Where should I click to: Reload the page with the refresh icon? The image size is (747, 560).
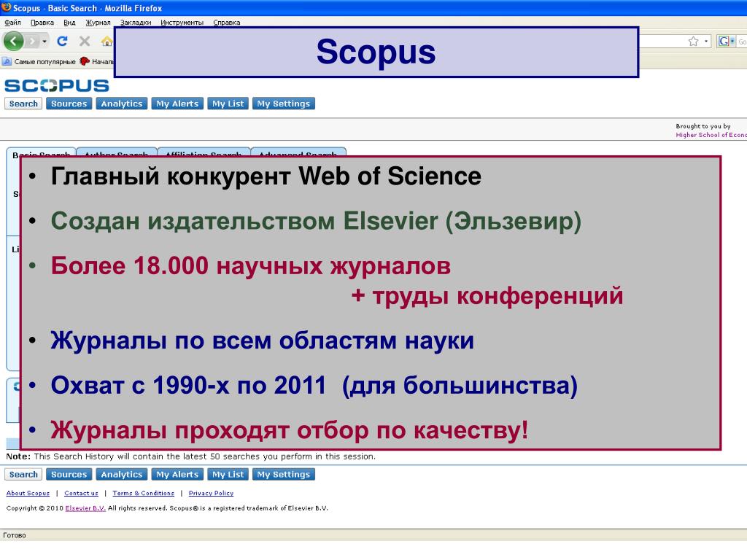[x=62, y=42]
